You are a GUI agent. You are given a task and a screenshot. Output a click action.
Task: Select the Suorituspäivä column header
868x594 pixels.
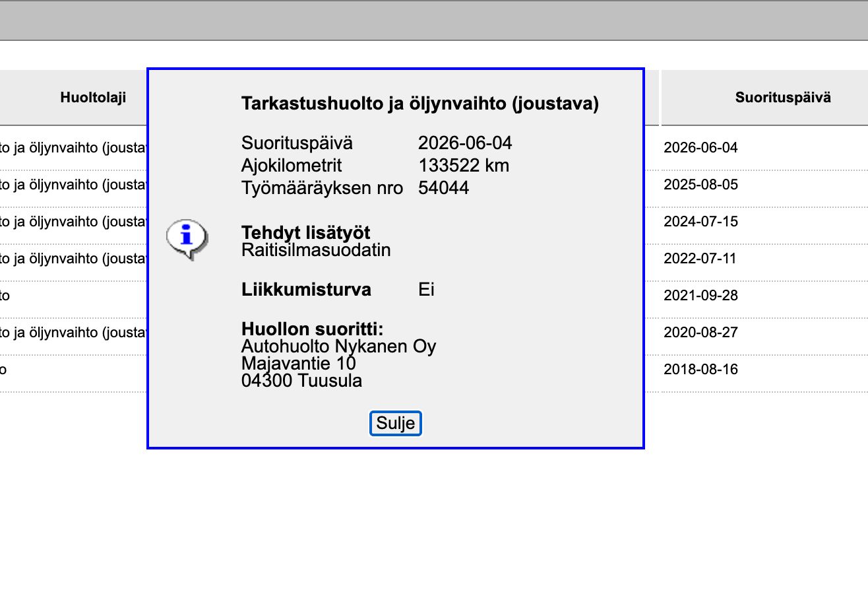783,98
